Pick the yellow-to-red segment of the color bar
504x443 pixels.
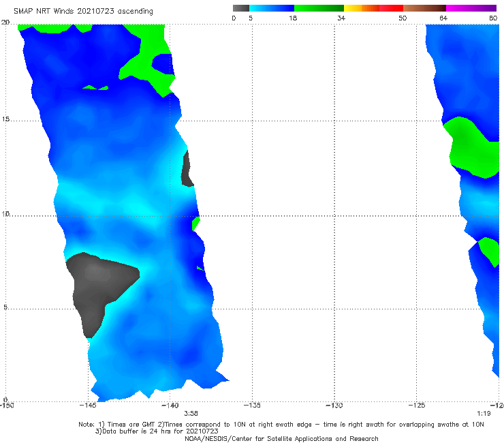pyautogui.click(x=373, y=8)
